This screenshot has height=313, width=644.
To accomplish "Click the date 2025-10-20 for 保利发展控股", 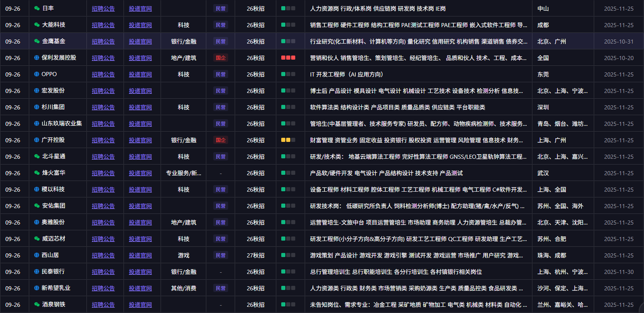I will click(x=618, y=58).
